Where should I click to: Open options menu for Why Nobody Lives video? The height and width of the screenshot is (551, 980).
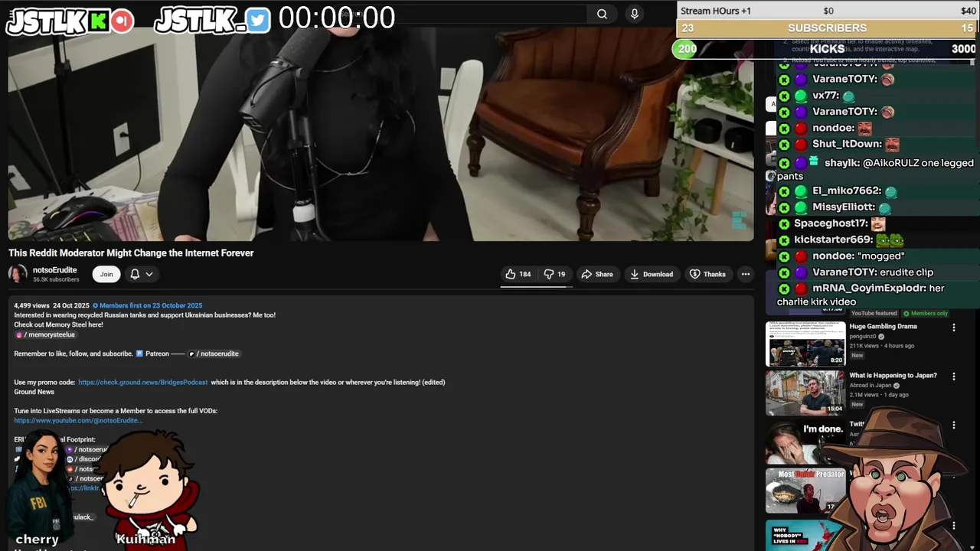pos(954,526)
